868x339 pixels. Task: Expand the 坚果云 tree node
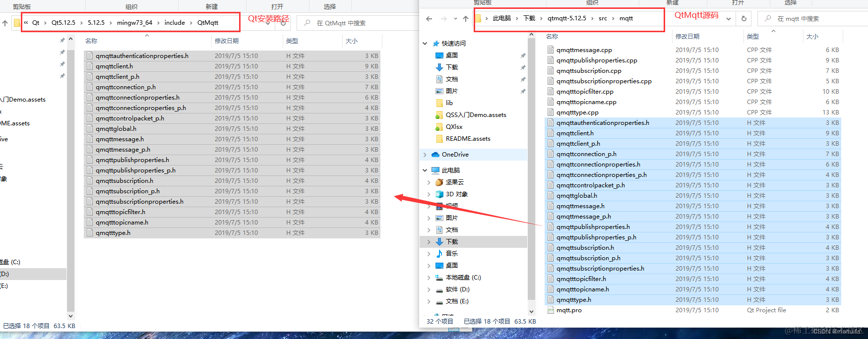click(x=429, y=182)
